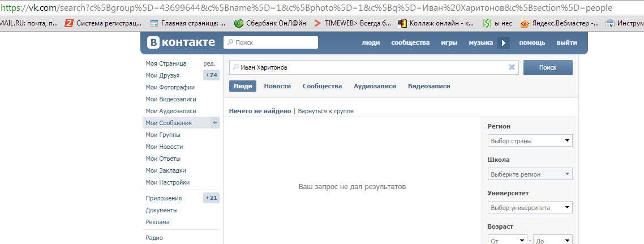
Task: Focus the header Поиск search field
Action: [x=271, y=42]
